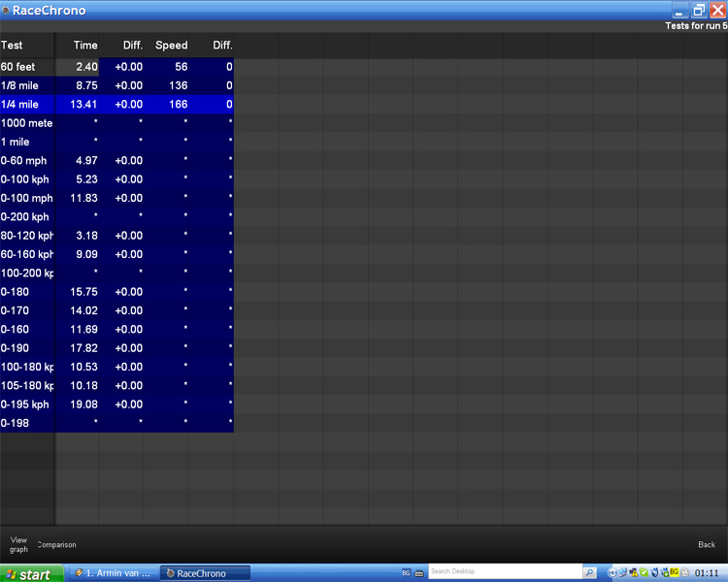Click the RaceChrono title bar icon
The image size is (728, 582).
pyautogui.click(x=6, y=11)
